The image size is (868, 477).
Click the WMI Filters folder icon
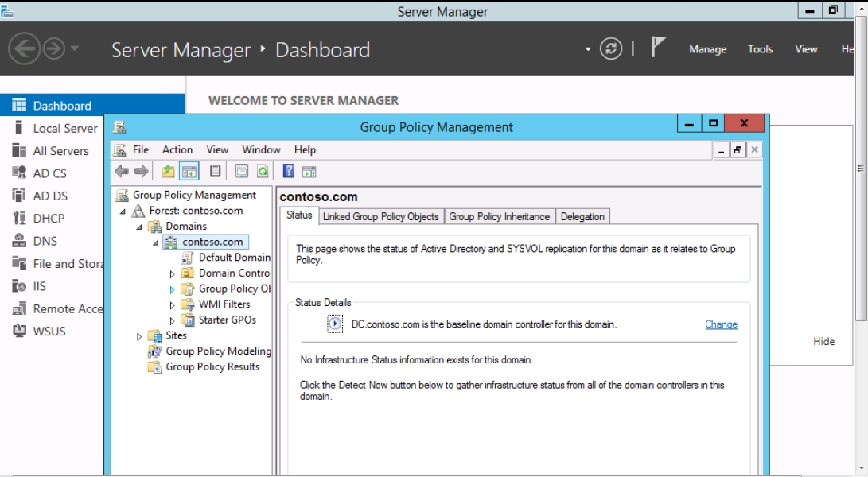coord(189,304)
